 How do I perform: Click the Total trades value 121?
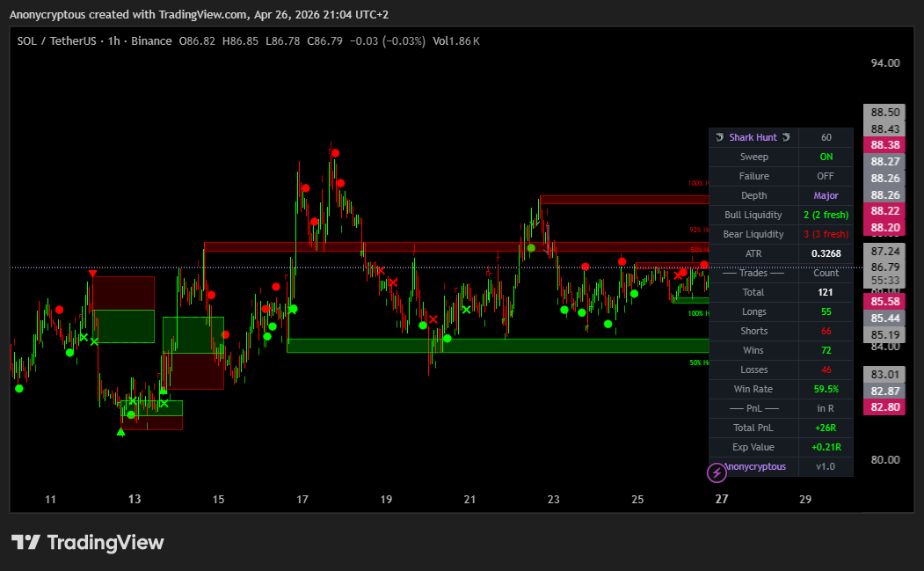pos(826,292)
